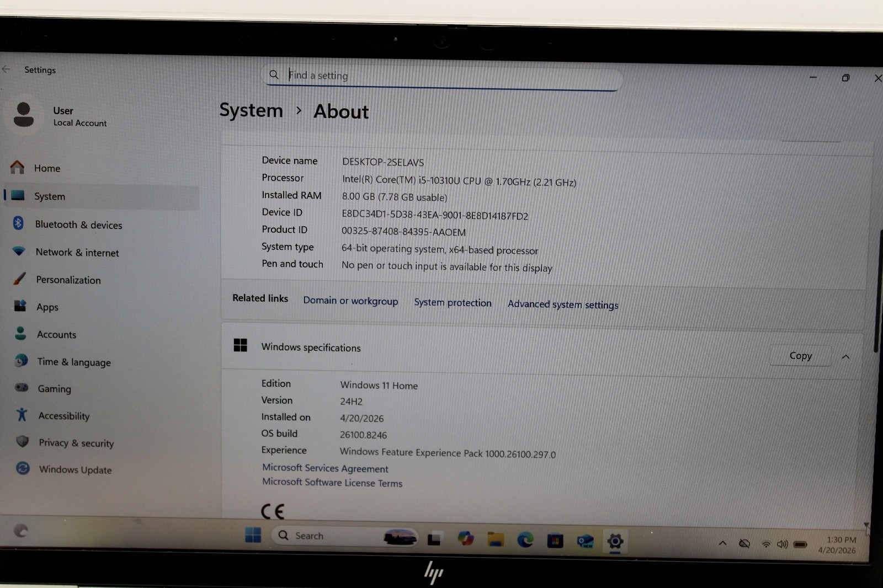Click the Privacy & security shield icon
The height and width of the screenshot is (588, 883).
tap(23, 441)
